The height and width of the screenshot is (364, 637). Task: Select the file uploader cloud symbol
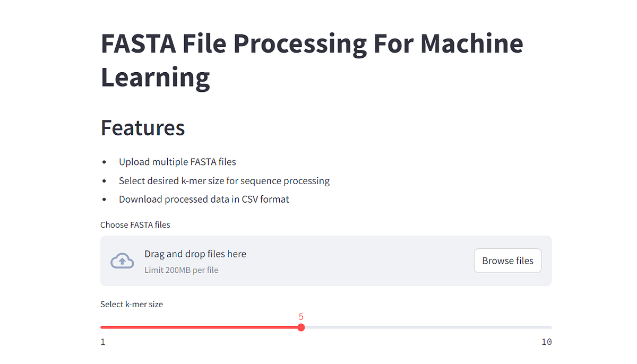[x=122, y=260]
